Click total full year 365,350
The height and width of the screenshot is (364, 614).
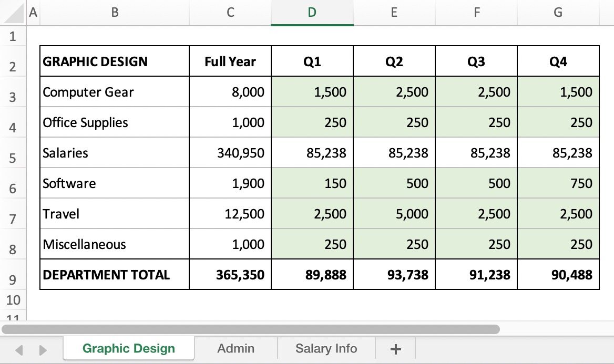tap(230, 274)
